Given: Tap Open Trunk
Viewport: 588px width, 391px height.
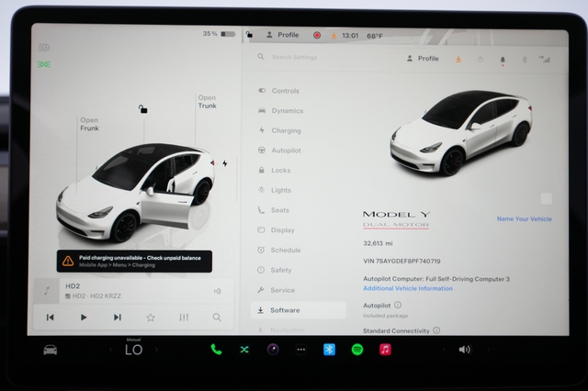Looking at the screenshot, I should [x=207, y=102].
